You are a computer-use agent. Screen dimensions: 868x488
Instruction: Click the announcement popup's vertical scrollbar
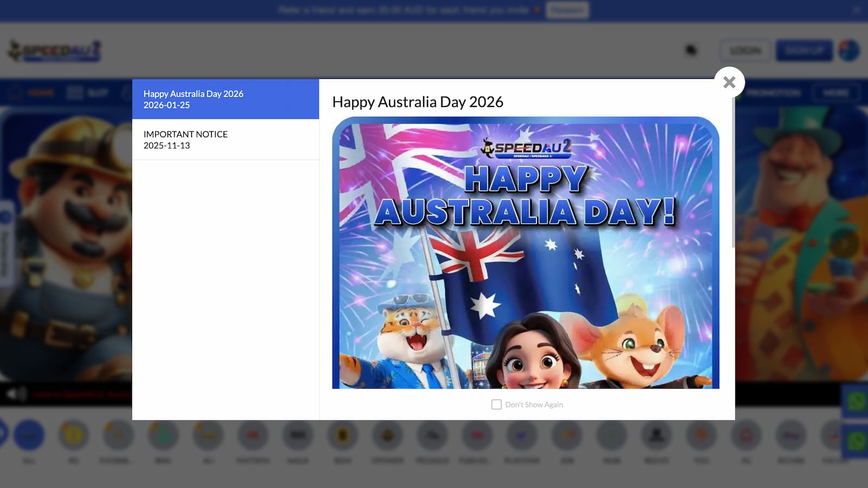[x=733, y=174]
